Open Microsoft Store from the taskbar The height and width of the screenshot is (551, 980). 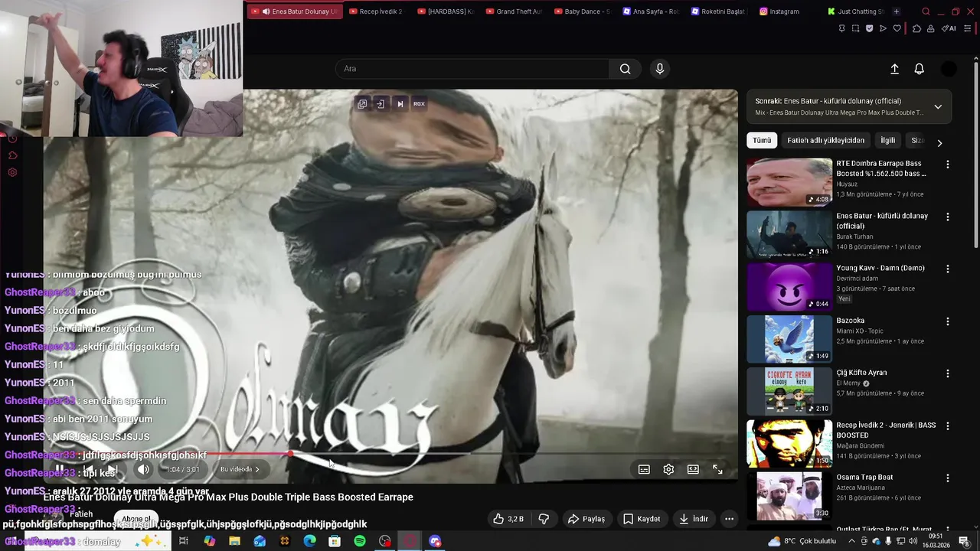click(335, 541)
